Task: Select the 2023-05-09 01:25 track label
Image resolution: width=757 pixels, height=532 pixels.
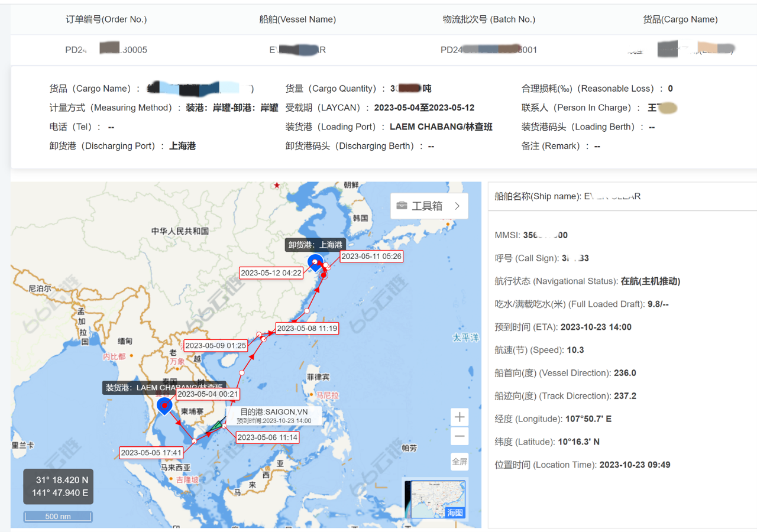Action: (215, 345)
